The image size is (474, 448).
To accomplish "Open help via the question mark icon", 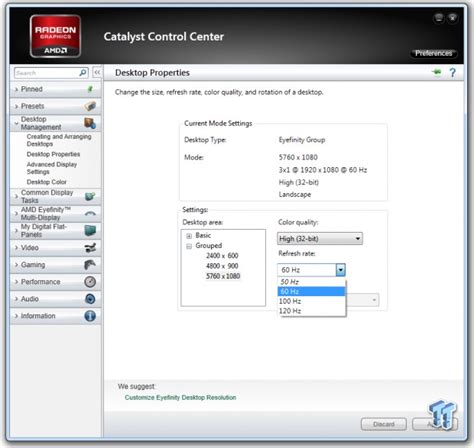I will pos(452,72).
